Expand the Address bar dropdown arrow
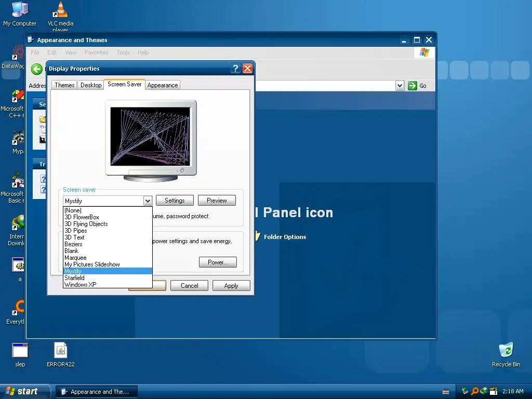Image resolution: width=532 pixels, height=399 pixels. 400,86
